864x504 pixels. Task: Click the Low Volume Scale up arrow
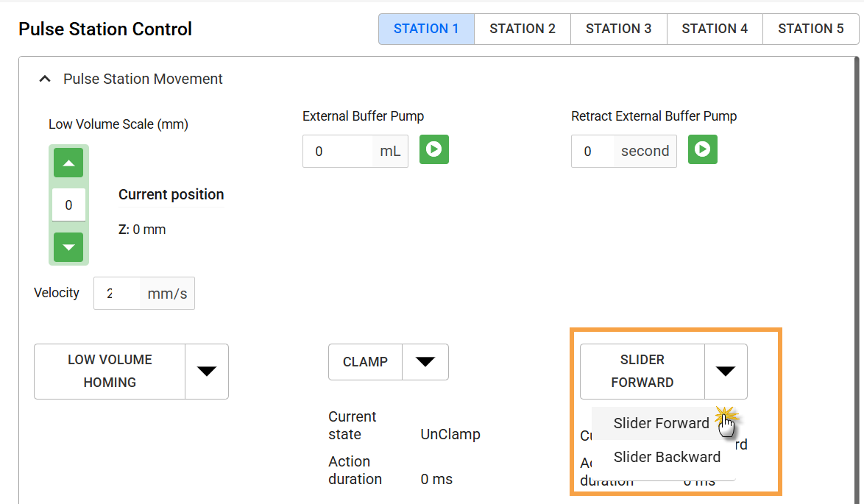(68, 163)
